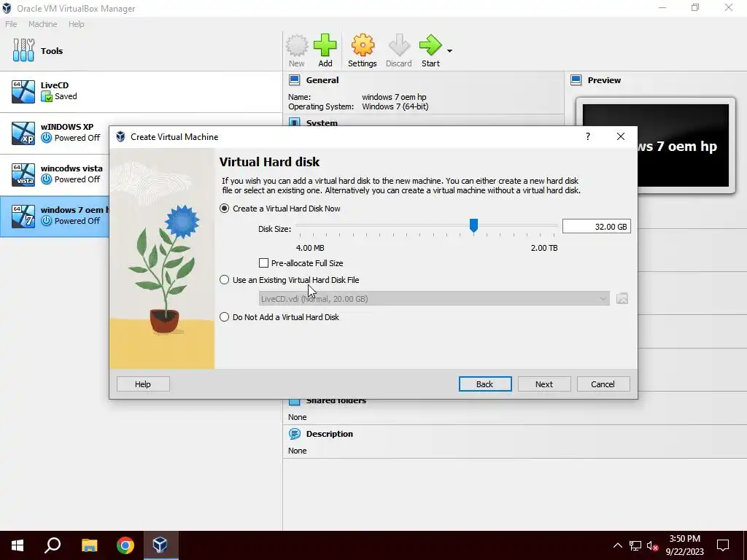Open the Machine menu

click(42, 24)
